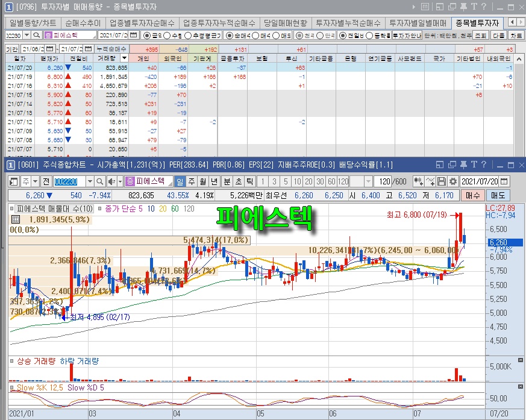Viewport: 526px width, 420px height.
Task: Select the 금액 radio button
Action: (146, 35)
